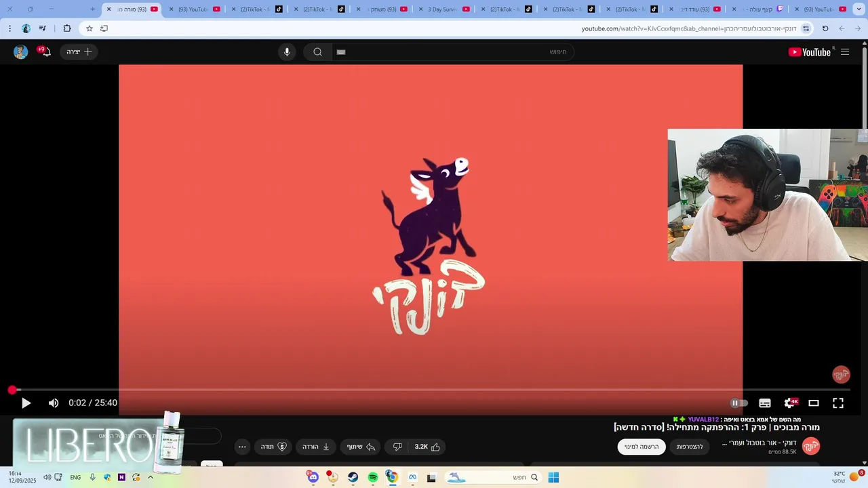Mute the video volume speaker icon

point(54,403)
